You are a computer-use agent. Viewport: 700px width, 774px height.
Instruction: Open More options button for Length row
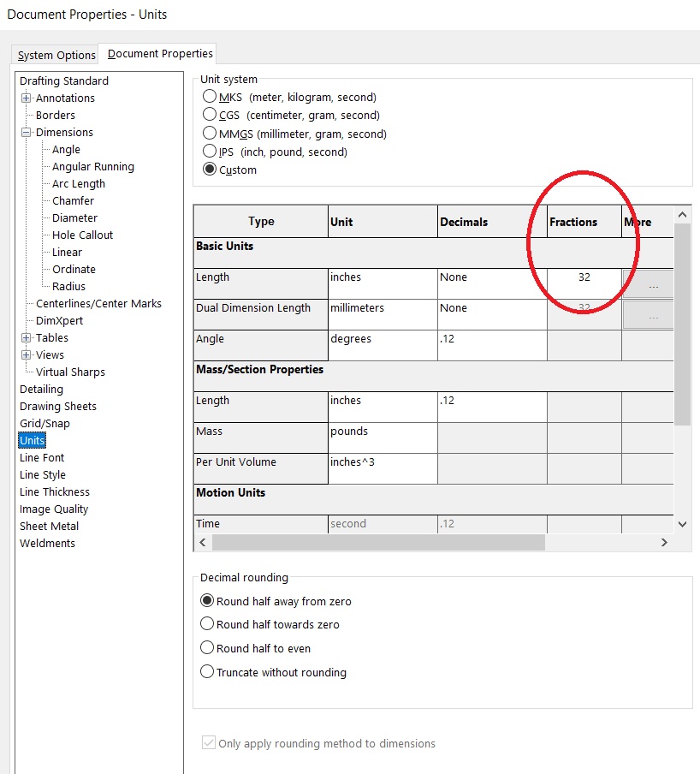coord(648,284)
